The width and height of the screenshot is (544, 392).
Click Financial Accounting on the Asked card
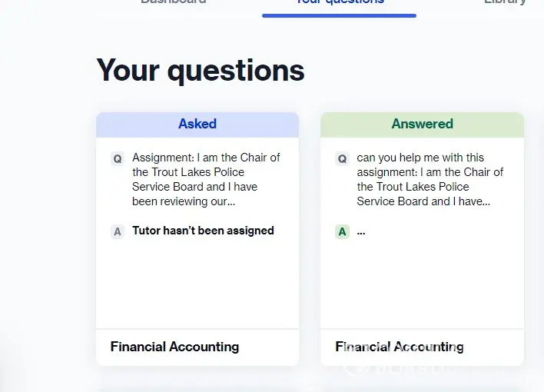(174, 347)
